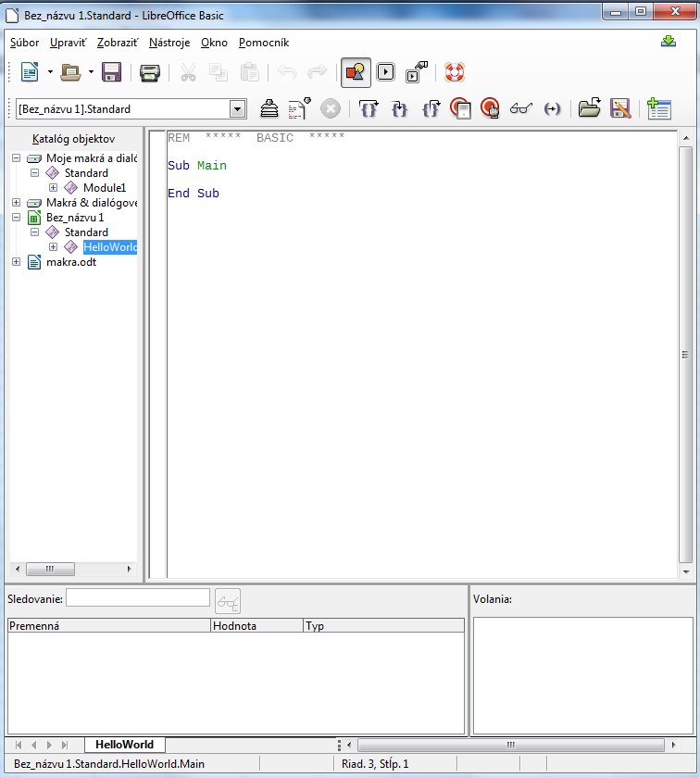700x778 pixels.
Task: Create a new document with the New icon
Action: click(30, 72)
